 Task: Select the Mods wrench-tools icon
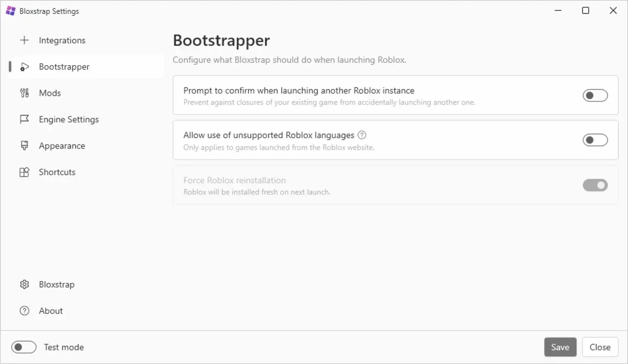point(25,93)
